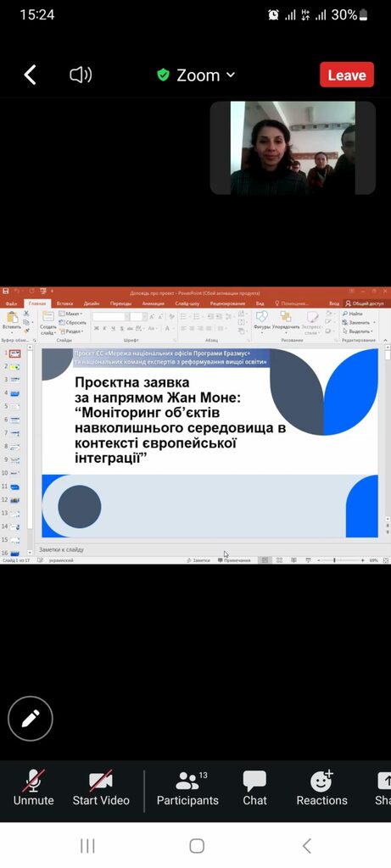Click the fit slide to window icon
Viewport: 391px width, 868px height.
point(386,560)
